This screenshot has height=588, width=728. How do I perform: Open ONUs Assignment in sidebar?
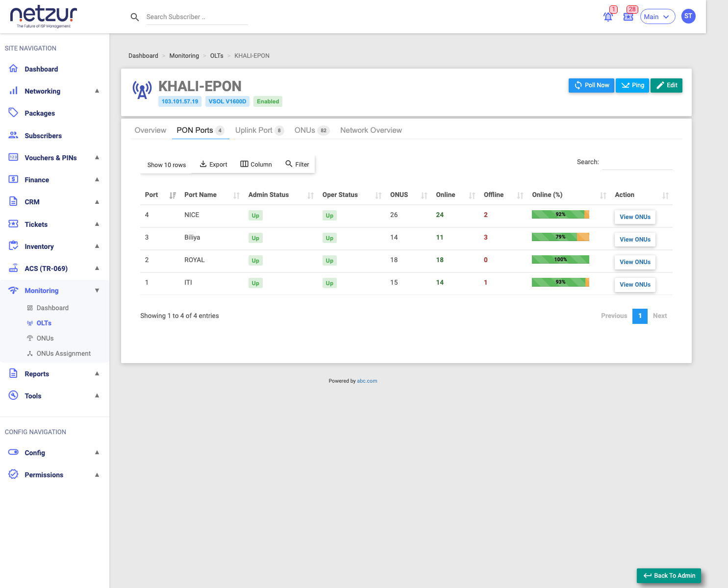point(64,353)
